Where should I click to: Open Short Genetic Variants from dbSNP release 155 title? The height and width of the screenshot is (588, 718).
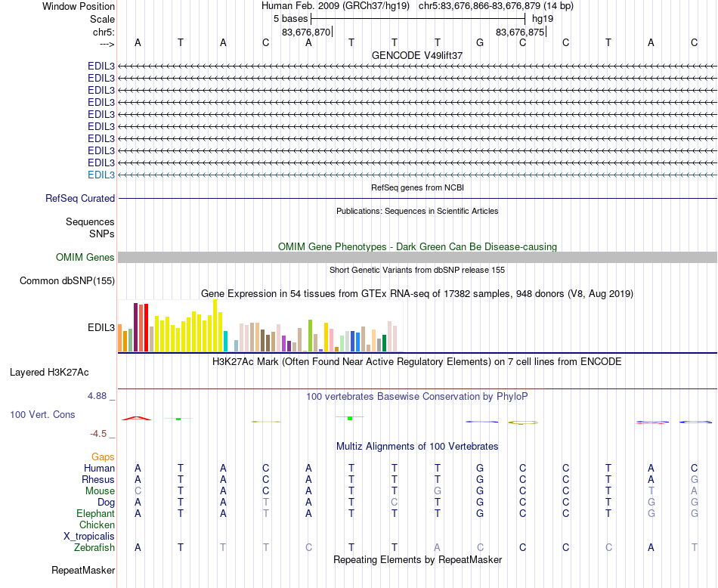[x=417, y=270]
